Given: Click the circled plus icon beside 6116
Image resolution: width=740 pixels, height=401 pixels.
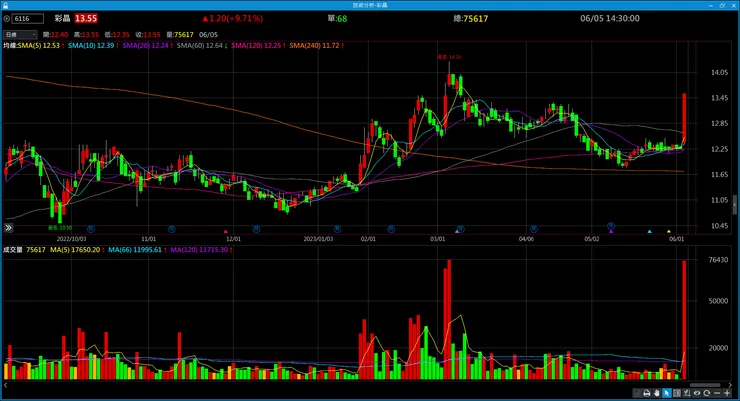Looking at the screenshot, I should pos(7,19).
